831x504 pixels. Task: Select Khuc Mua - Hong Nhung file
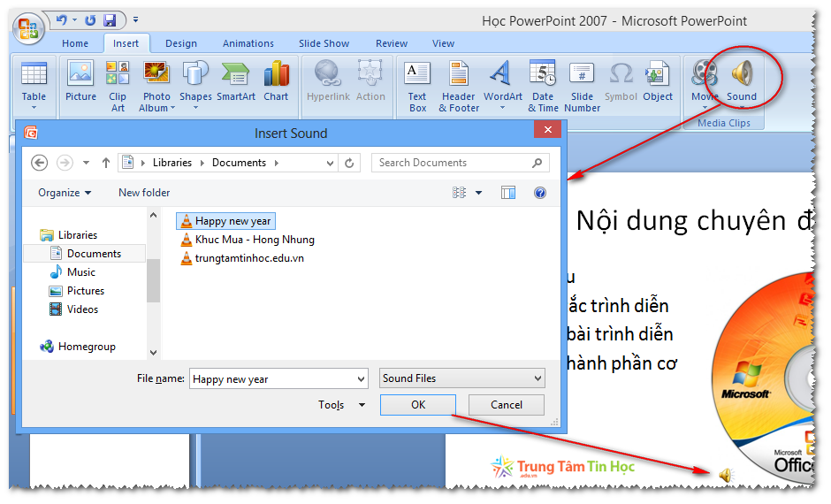click(248, 240)
